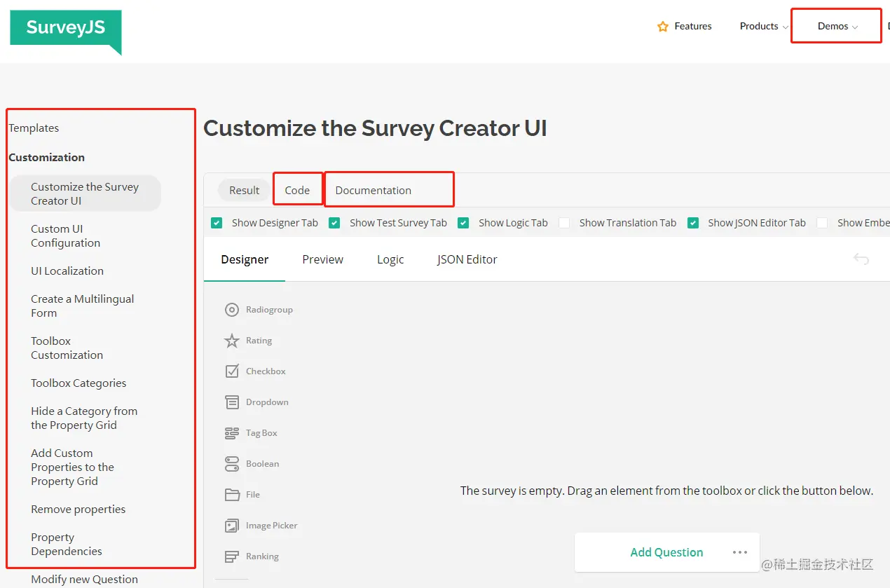Select the Boolean toolbox icon
The height and width of the screenshot is (588, 890).
point(232,464)
